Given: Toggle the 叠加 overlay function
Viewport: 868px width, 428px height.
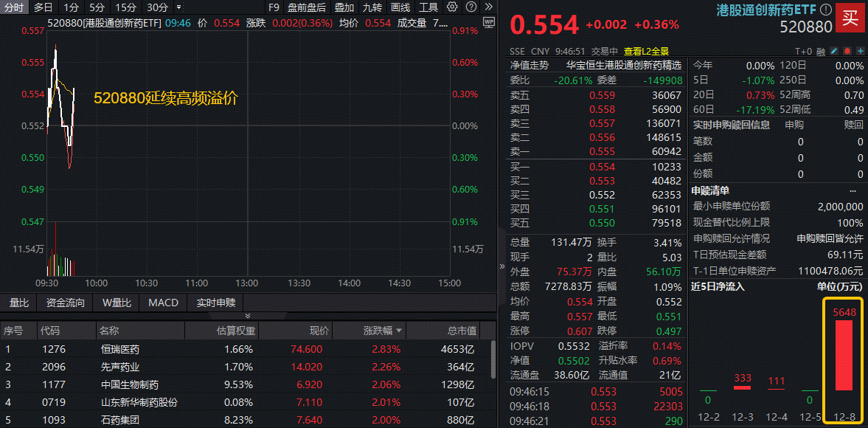Looking at the screenshot, I should click(x=345, y=7).
